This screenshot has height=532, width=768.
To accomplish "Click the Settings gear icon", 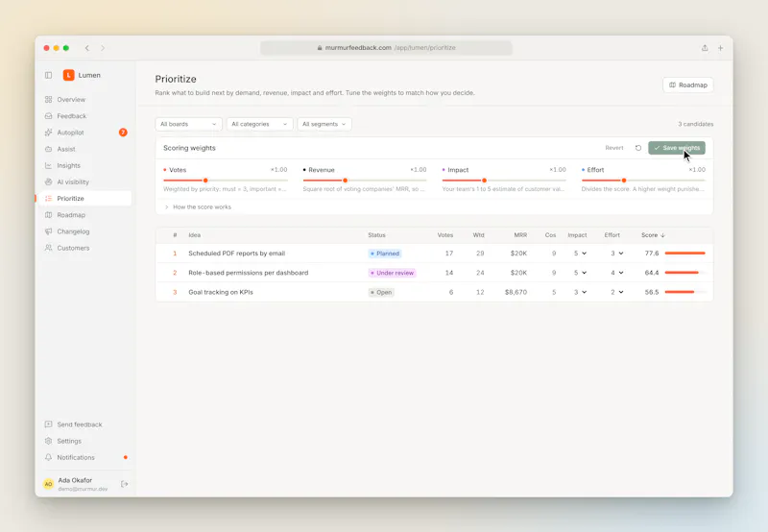I will (49, 441).
